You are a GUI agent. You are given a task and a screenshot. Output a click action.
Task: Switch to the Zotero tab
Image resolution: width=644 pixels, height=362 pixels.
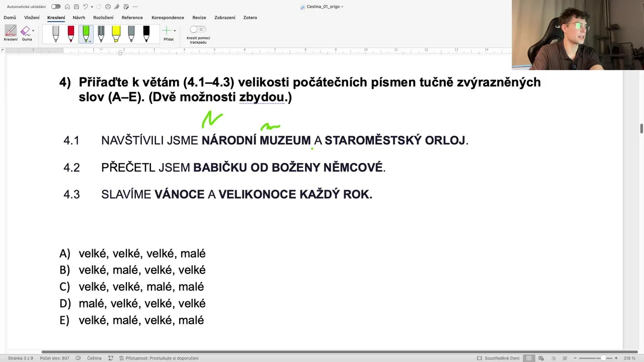point(250,18)
